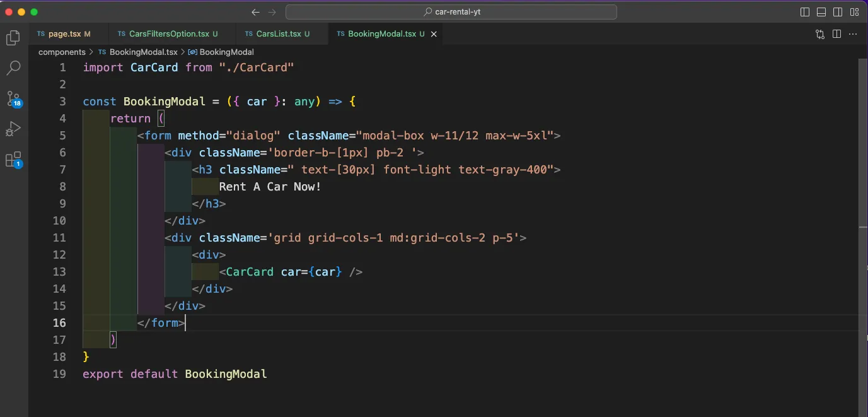Click the macOS green fullscreen window button
This screenshot has height=417, width=868.
coord(34,12)
